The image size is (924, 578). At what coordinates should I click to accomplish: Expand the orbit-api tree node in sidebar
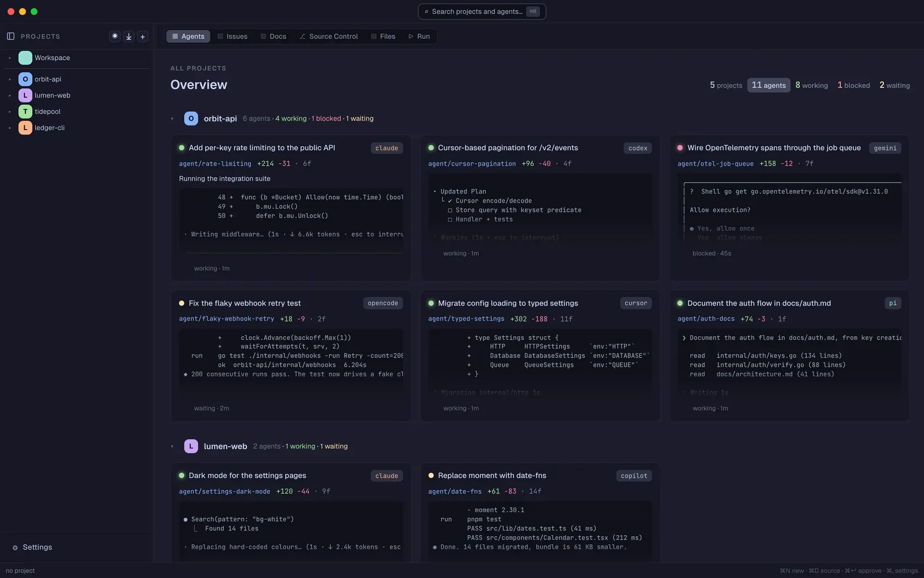click(x=10, y=79)
